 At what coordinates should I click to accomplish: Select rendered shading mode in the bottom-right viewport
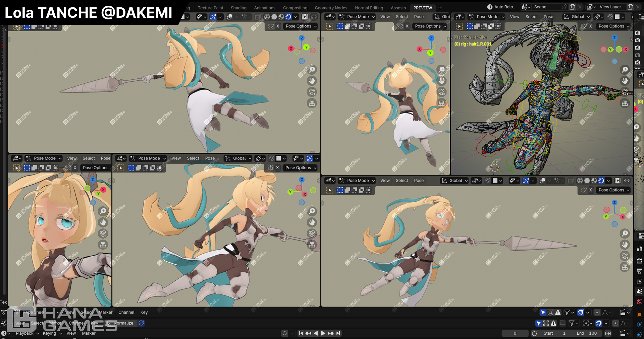tap(601, 181)
